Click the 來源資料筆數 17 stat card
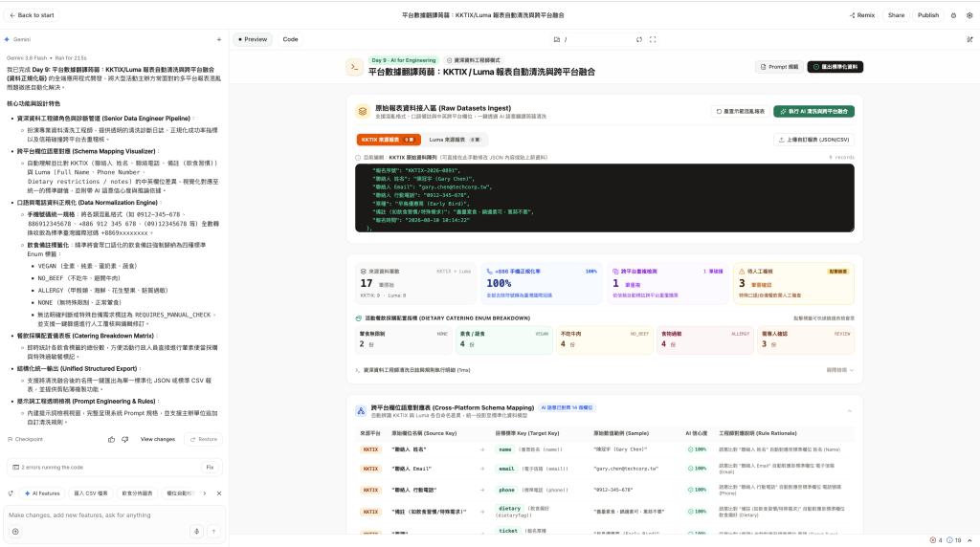 point(415,283)
